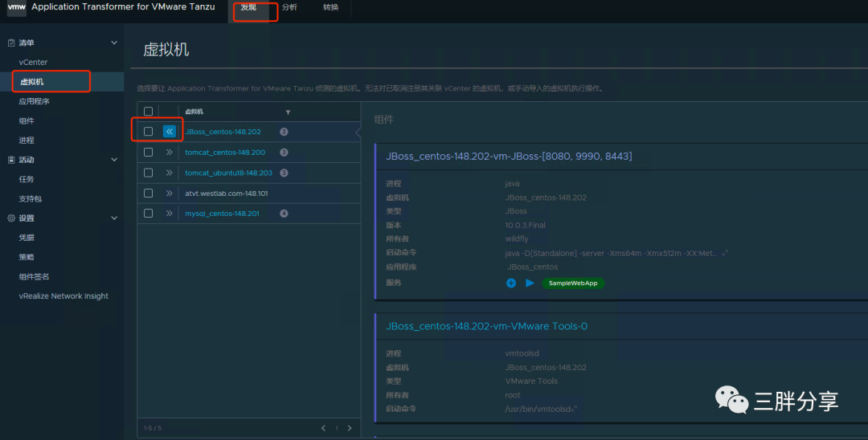Image resolution: width=868 pixels, height=440 pixels.
Task: Open 策略 in the sidebar
Action: click(27, 257)
